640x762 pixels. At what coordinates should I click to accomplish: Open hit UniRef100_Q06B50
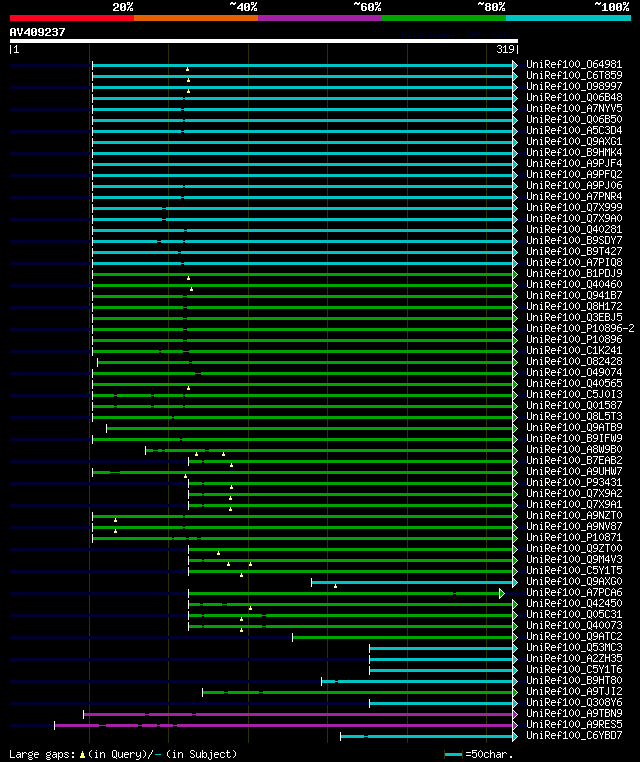pos(574,120)
